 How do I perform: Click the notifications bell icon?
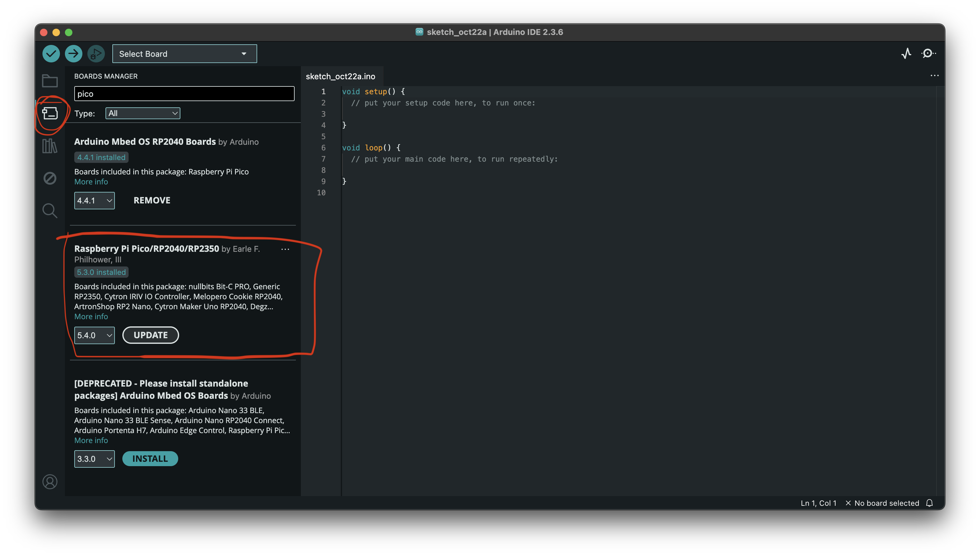pos(929,503)
